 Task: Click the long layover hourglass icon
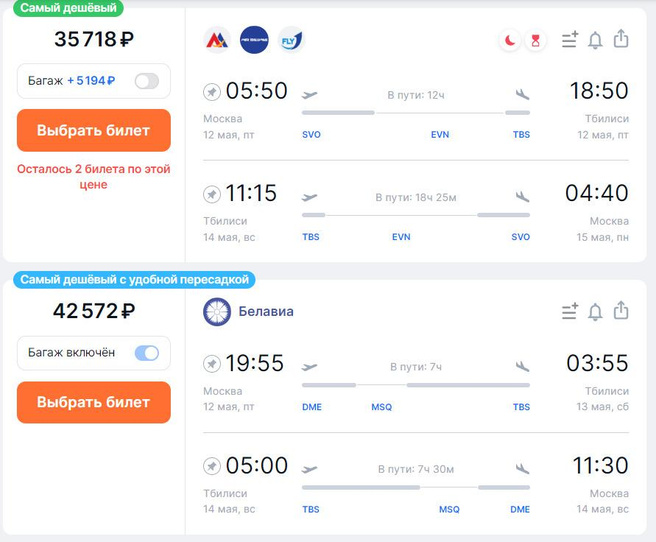[x=536, y=40]
